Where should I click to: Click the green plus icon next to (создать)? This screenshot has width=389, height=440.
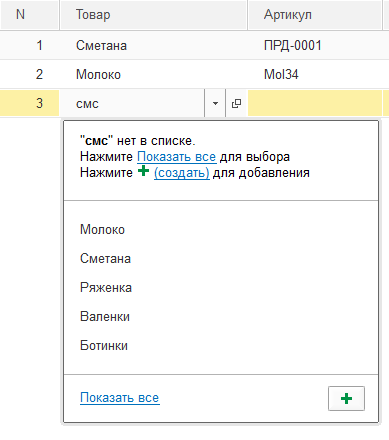[x=143, y=171]
